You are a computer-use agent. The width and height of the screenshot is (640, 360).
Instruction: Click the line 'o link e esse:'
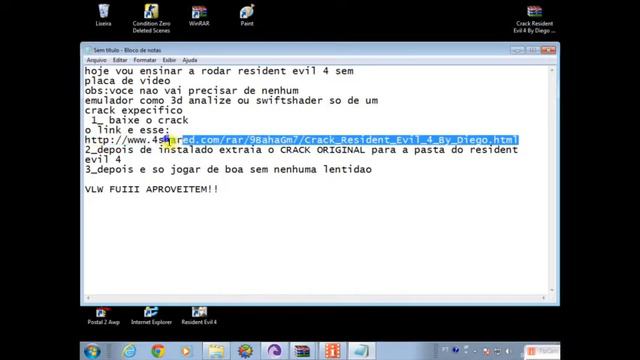click(127, 130)
